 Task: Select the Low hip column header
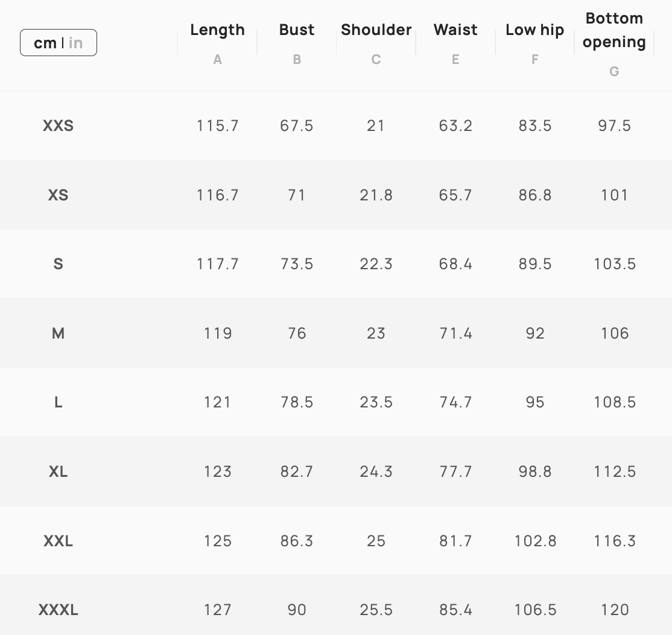(x=534, y=30)
